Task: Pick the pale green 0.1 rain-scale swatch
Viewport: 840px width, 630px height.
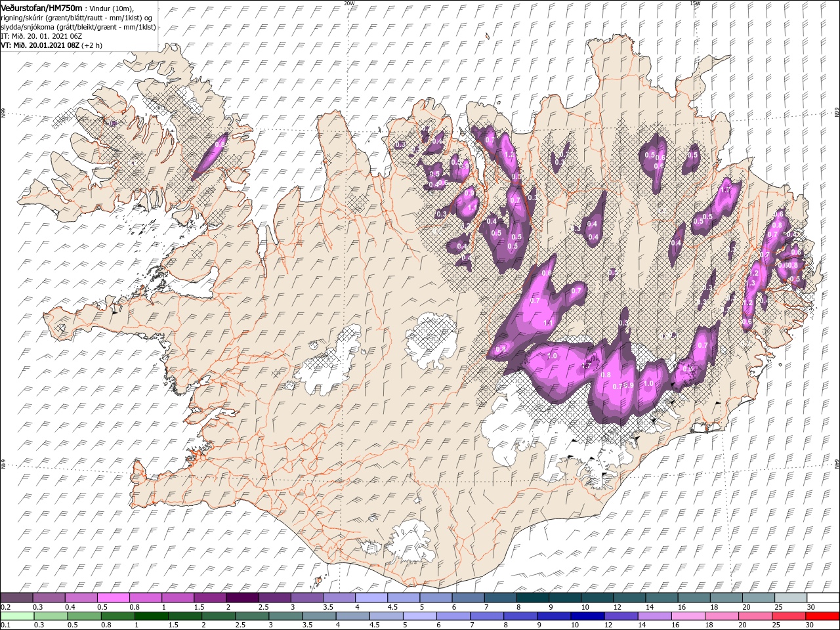Action: click(17, 616)
